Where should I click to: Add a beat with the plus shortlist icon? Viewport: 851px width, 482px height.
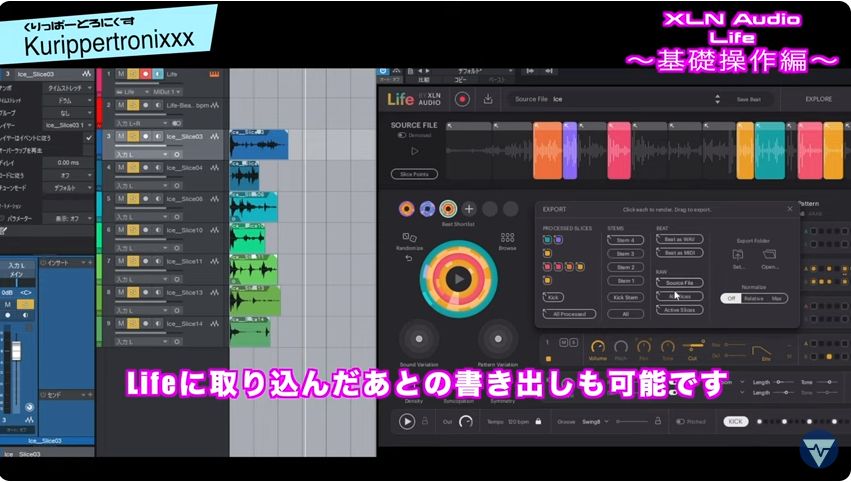click(x=469, y=209)
